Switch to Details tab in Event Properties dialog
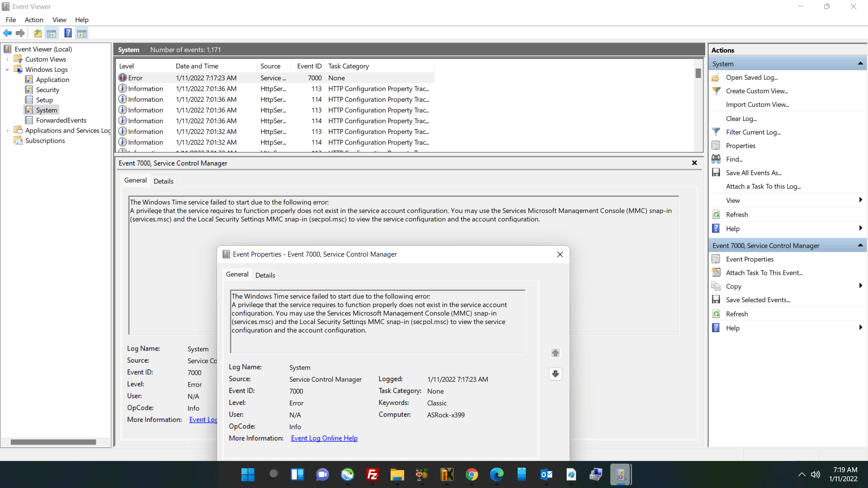 [265, 275]
